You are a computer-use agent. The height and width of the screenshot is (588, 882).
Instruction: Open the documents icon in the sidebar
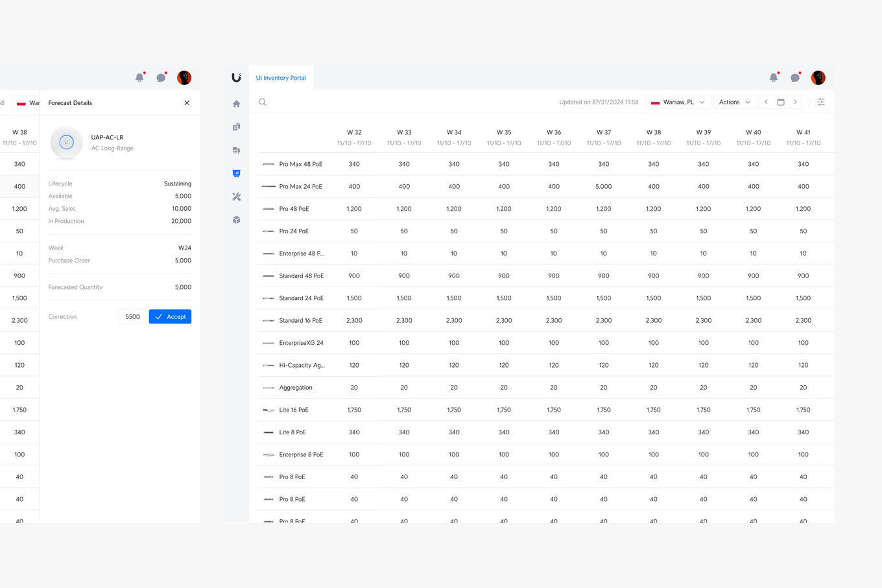236,127
